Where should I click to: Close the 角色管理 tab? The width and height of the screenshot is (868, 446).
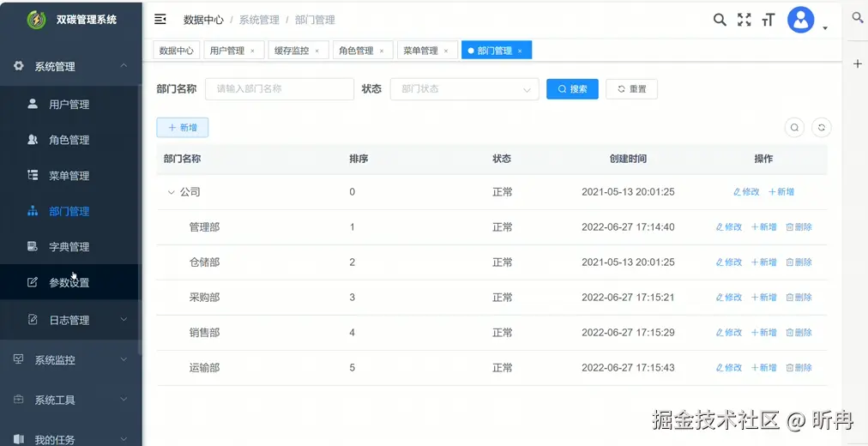tap(382, 51)
